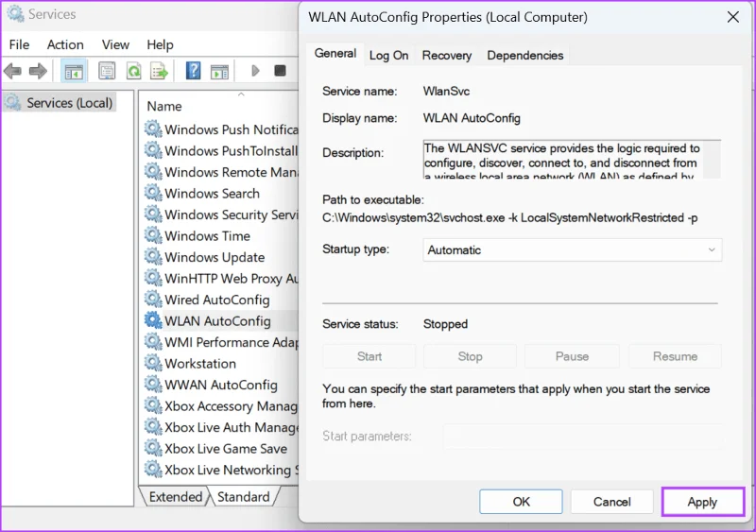Switch to the Recovery tab
The height and width of the screenshot is (532, 756).
[447, 56]
